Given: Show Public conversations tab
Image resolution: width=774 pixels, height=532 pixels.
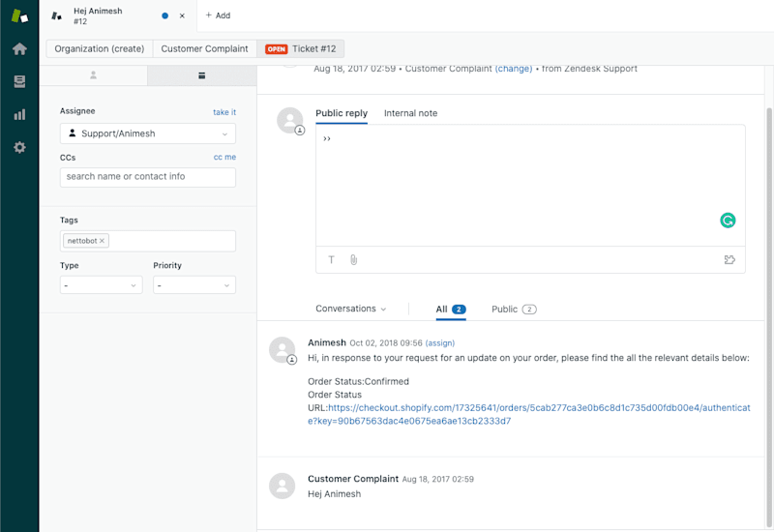Looking at the screenshot, I should point(514,310).
